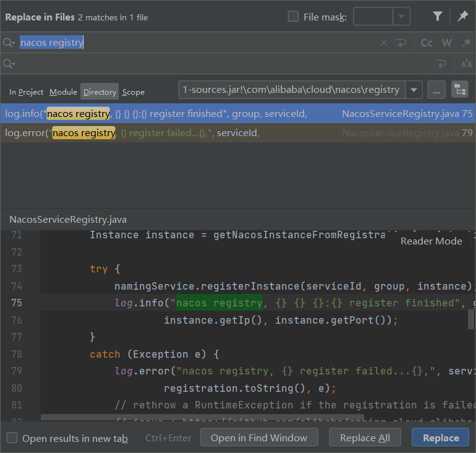Click the Open in Find Window button

click(259, 438)
